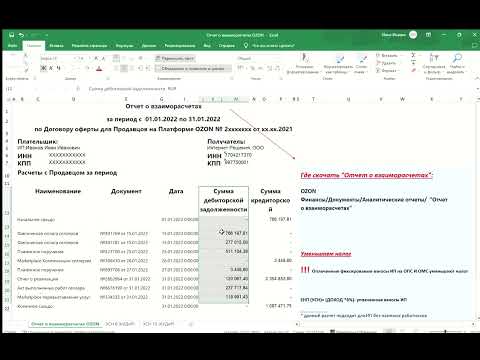Screen dimensions: 480x360
Task: Click the select-all corner of the grid
Action: coord(8,99)
